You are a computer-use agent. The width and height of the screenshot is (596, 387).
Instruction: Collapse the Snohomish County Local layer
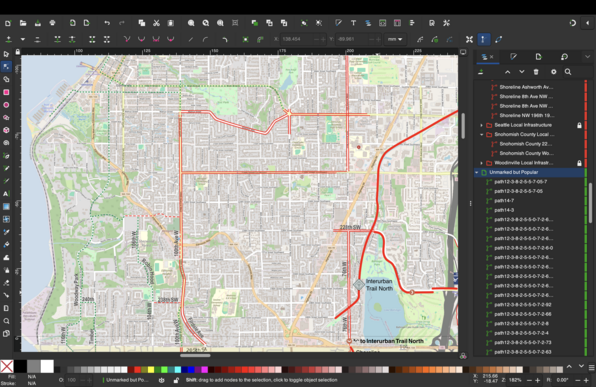pos(482,135)
